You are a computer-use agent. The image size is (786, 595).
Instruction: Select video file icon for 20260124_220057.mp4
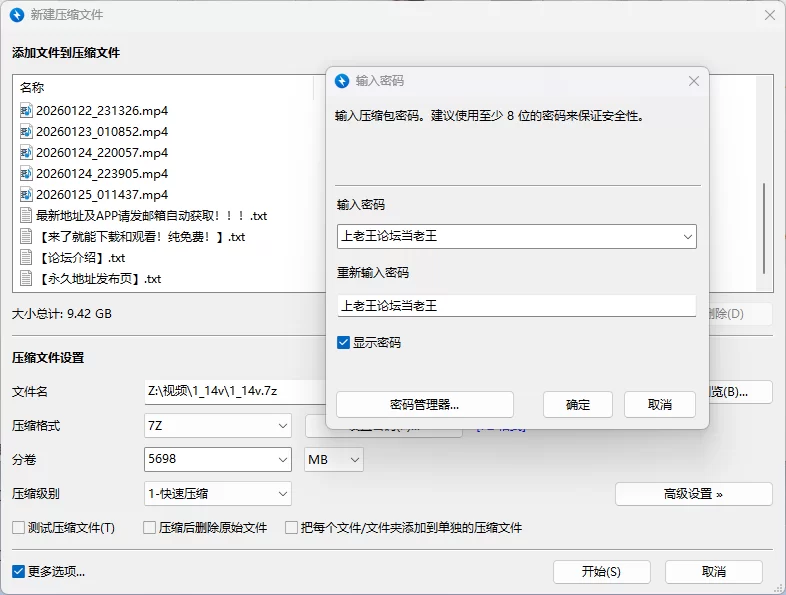pos(26,152)
